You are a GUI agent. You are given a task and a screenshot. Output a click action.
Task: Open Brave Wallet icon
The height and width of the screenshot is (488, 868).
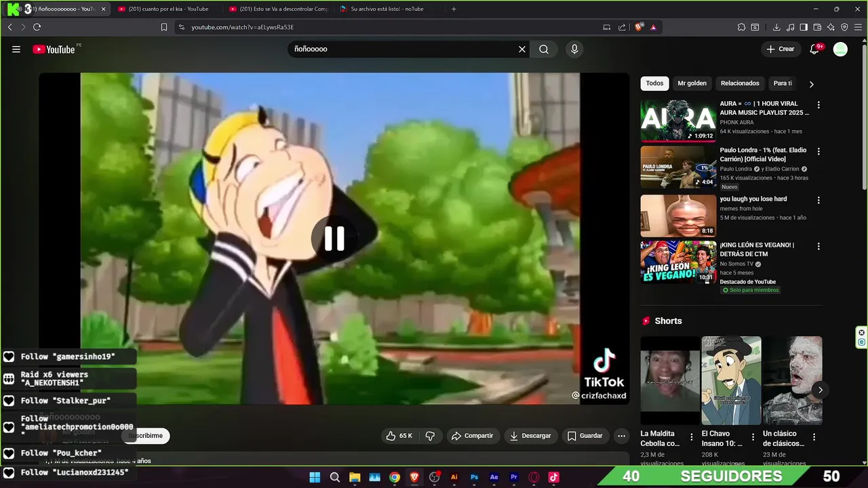tap(817, 27)
